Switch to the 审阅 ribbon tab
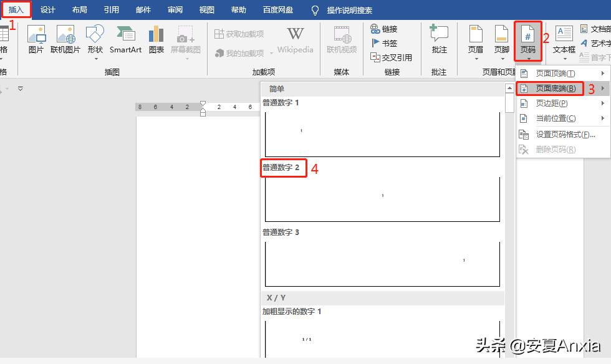 [175, 10]
